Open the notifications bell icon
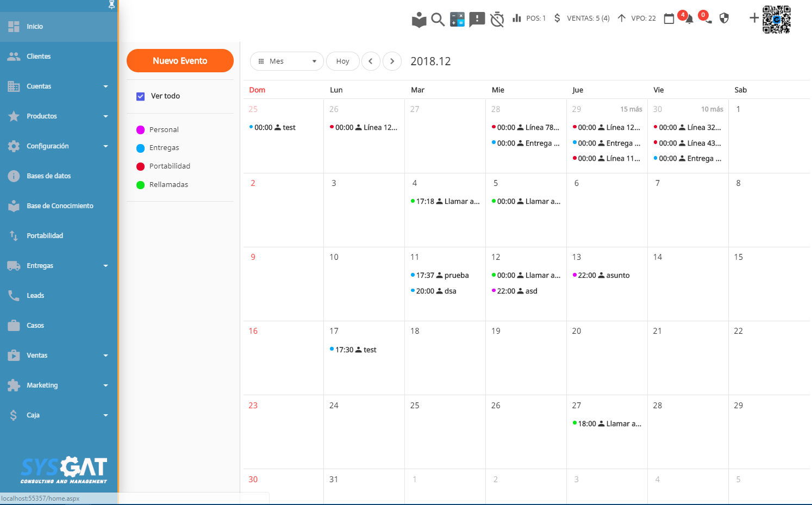Screen dimensions: 812x505 (689, 19)
